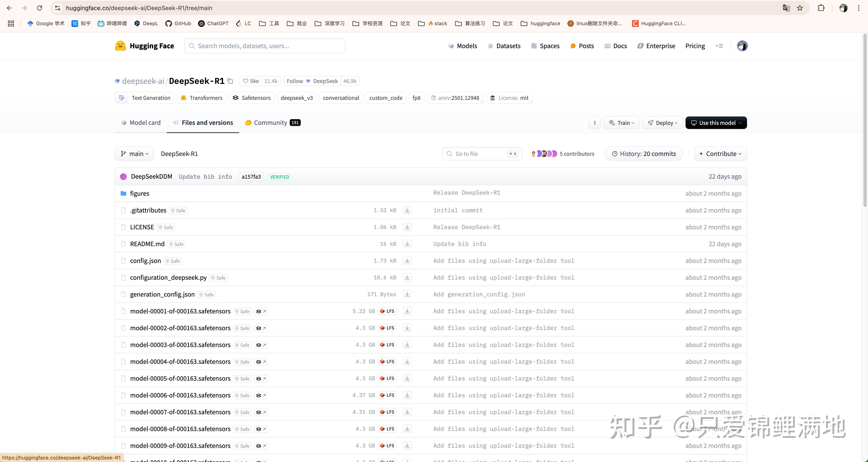This screenshot has width=868, height=462.
Task: Copy the DeepSeek-R1 model name
Action: coord(230,81)
